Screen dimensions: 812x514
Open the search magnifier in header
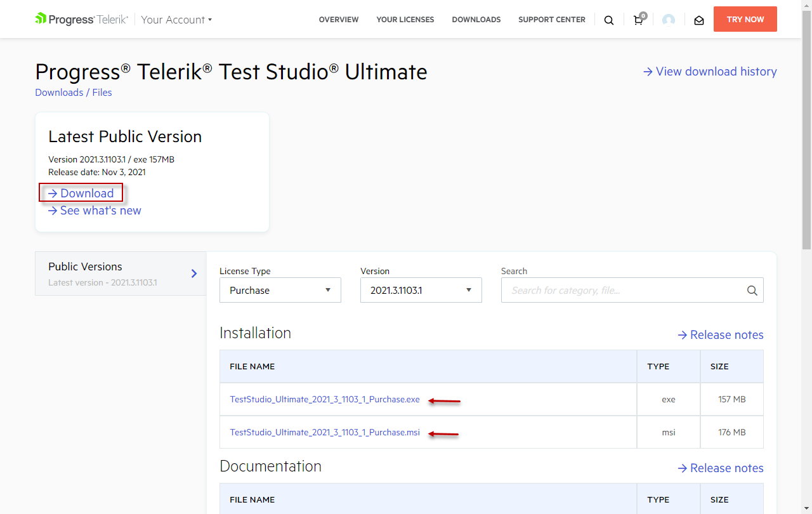(609, 20)
